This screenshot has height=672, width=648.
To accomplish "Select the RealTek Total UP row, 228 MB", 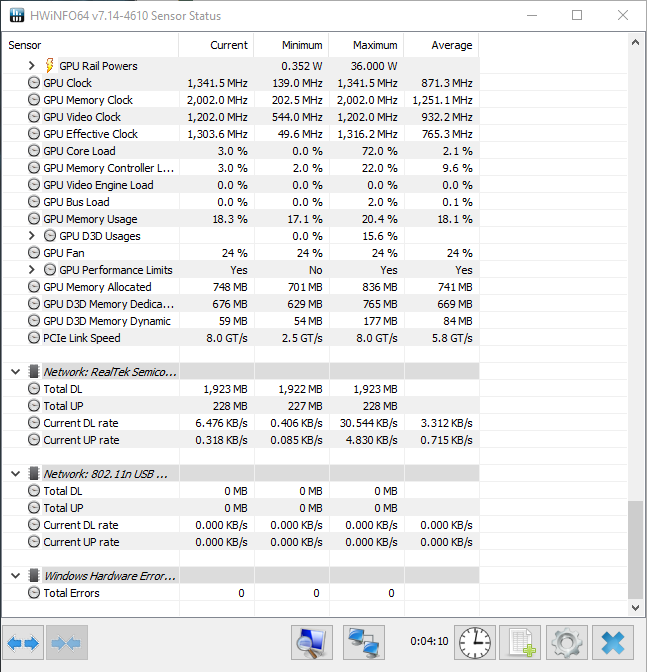I will point(241,406).
